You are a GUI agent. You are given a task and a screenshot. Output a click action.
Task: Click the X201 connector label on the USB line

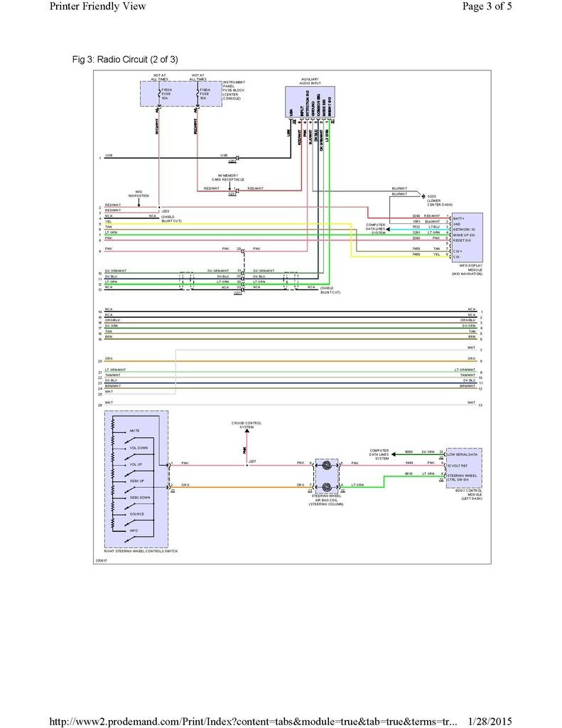tap(232, 162)
